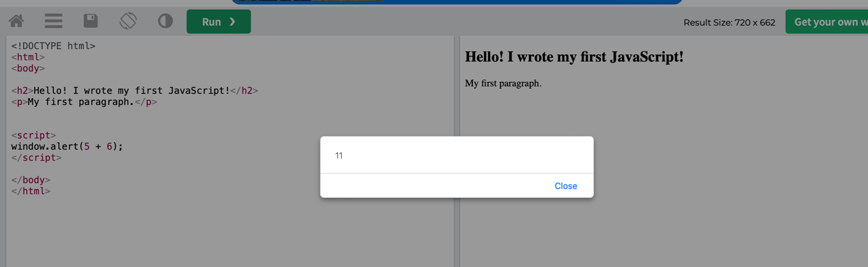
Task: Click the opening <script> tag line
Action: coord(33,135)
